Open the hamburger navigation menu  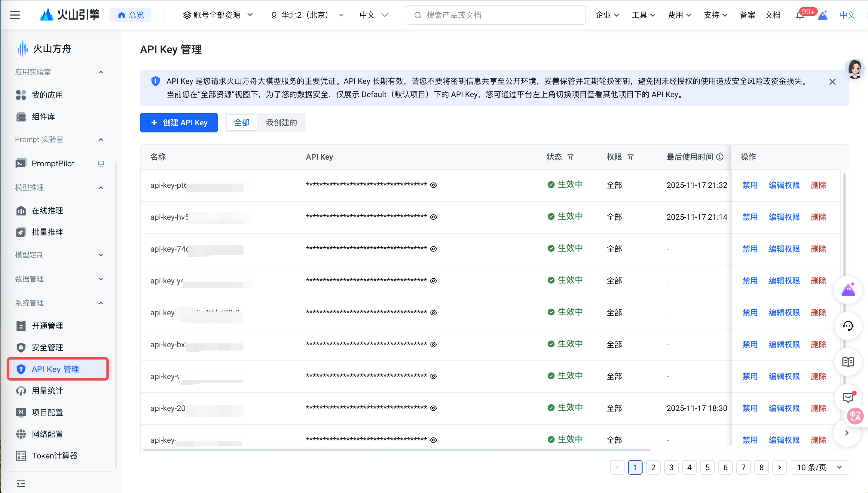(x=15, y=15)
